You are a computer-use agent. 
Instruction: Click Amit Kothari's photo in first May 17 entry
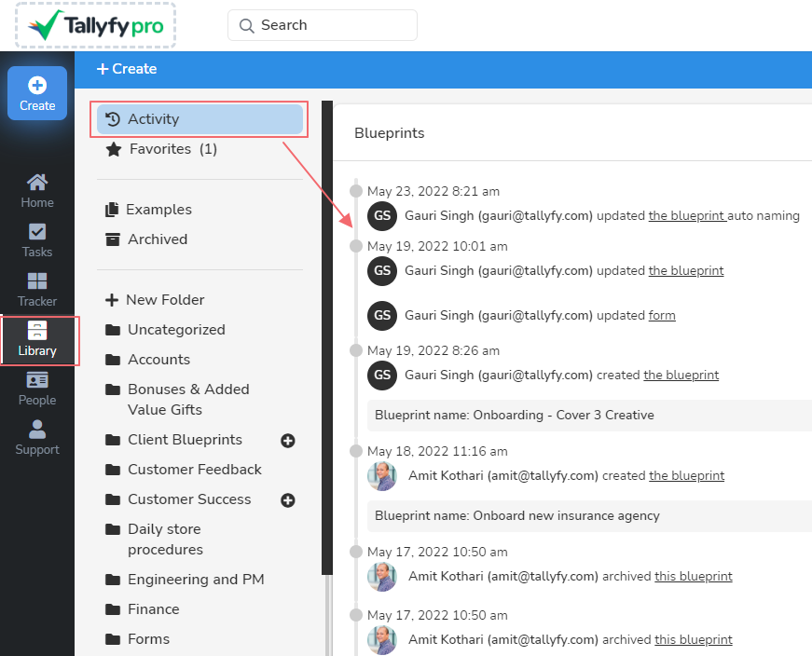(x=382, y=576)
